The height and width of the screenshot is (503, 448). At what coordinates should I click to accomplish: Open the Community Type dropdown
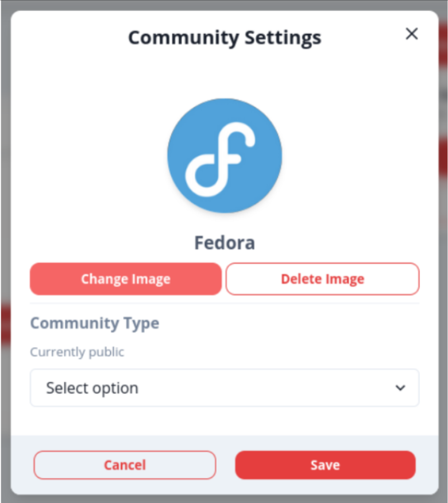click(225, 388)
